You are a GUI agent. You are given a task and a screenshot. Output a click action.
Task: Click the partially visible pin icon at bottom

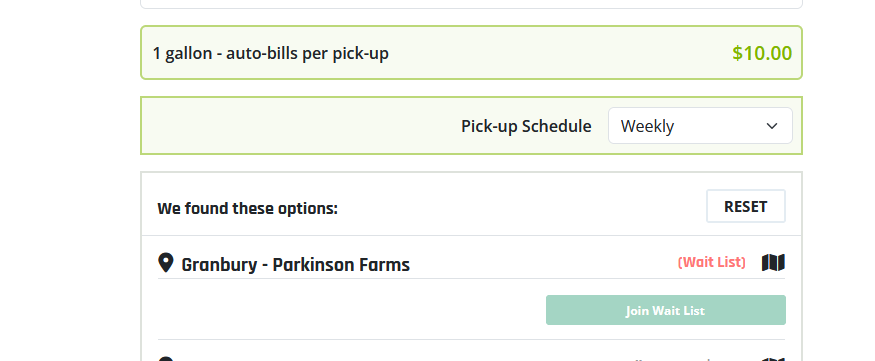166,359
